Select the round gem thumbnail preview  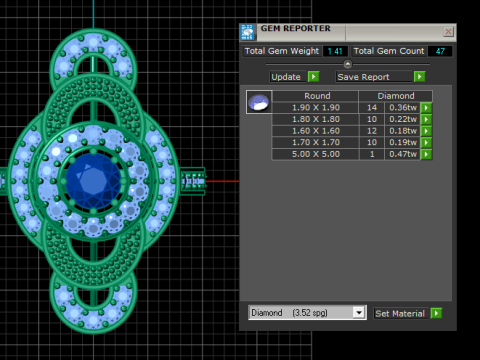coord(259,102)
